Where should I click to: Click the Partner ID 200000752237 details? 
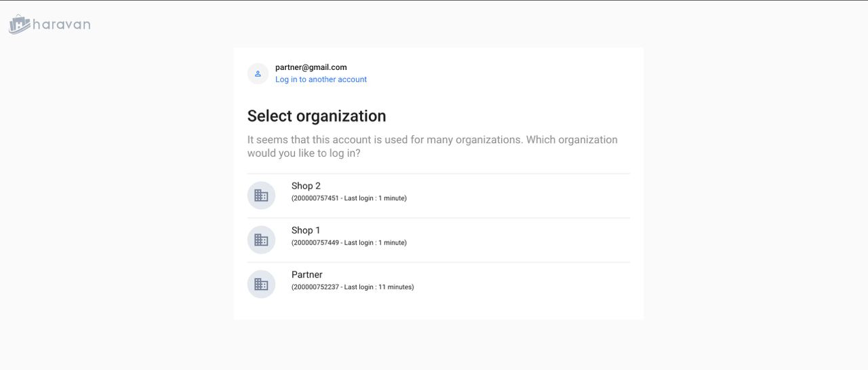point(352,287)
